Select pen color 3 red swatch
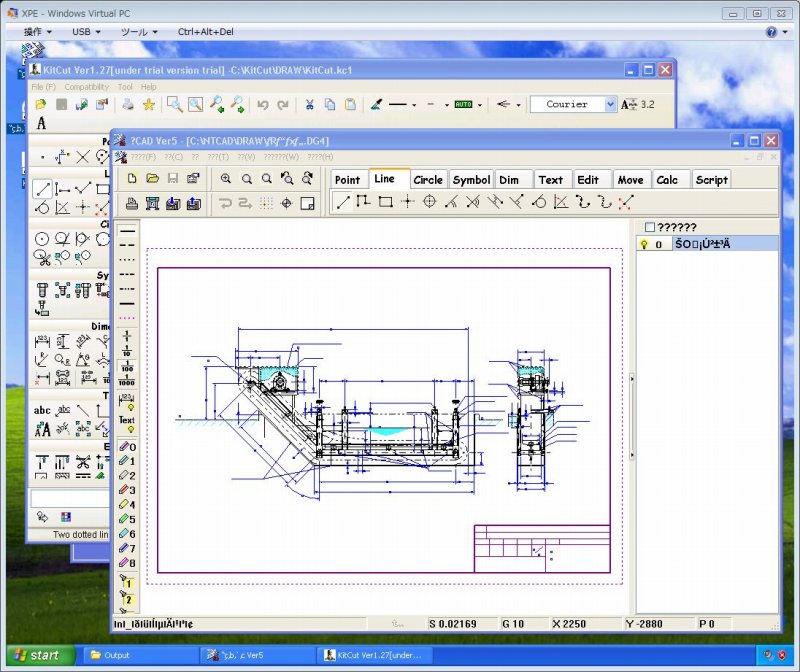The width and height of the screenshot is (800, 672). [127, 490]
